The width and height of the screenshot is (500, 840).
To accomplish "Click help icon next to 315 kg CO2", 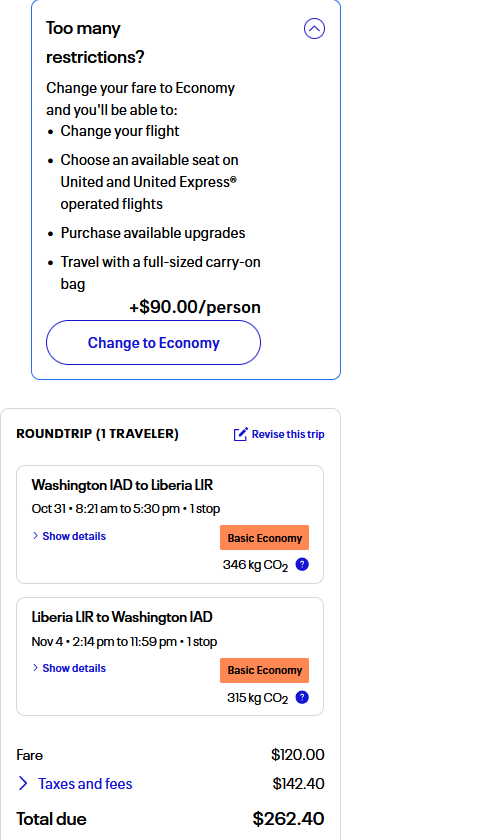I will point(302,697).
